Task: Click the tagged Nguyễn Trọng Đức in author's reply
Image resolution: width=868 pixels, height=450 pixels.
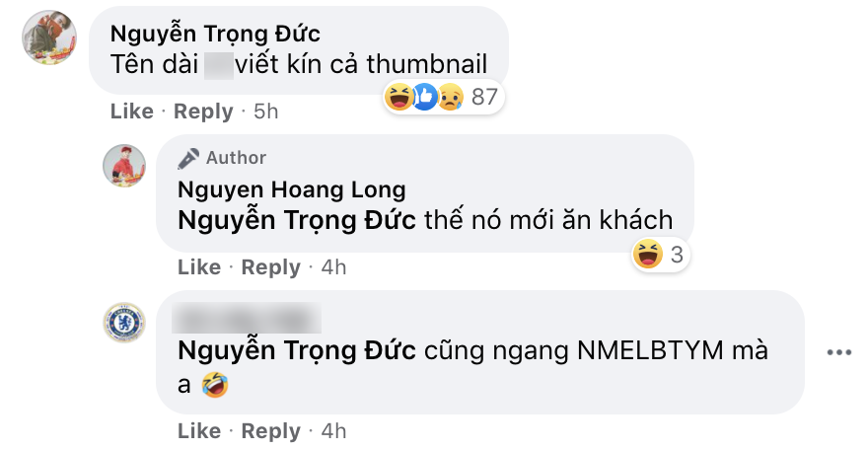Action: 297,220
